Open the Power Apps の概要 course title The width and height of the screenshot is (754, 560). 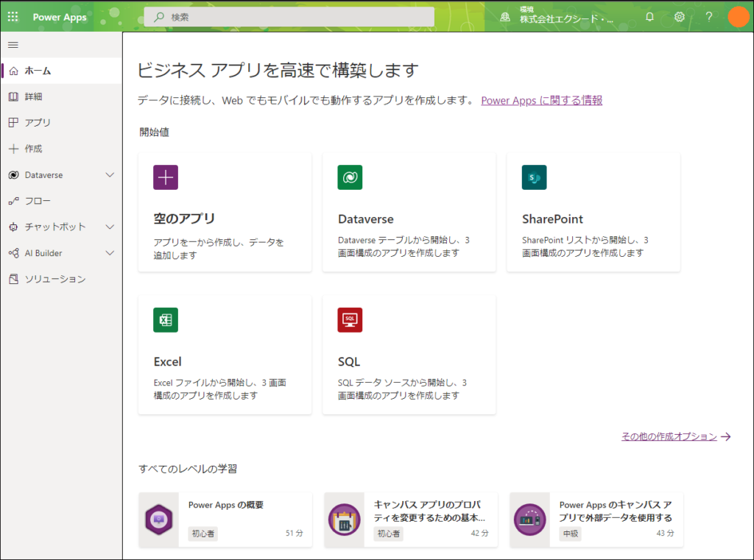pos(225,506)
